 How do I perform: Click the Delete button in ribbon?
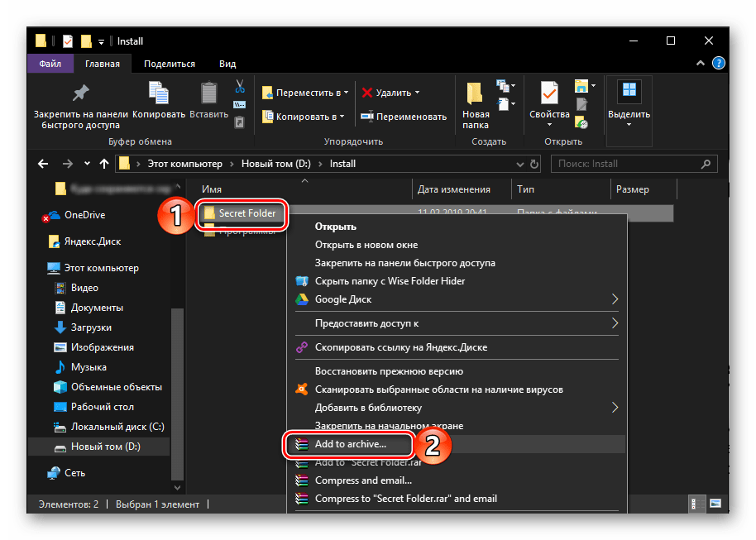[x=390, y=93]
